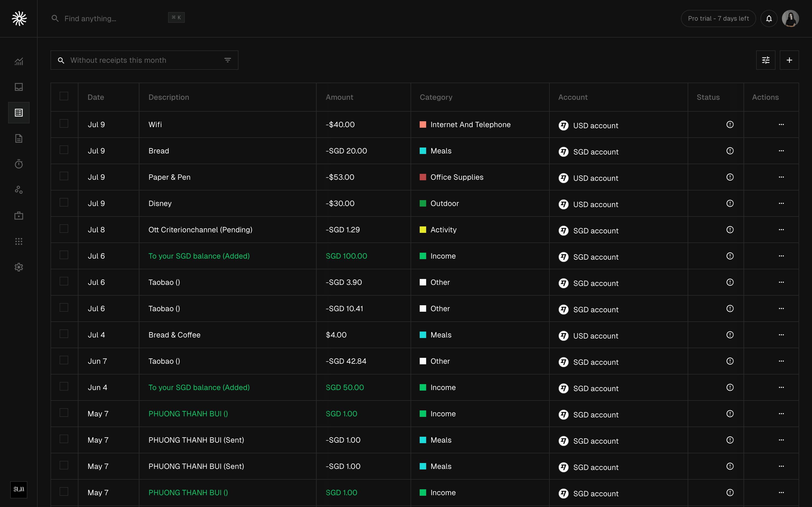
Task: Tick the checkbox for Disney transaction
Action: [x=64, y=203]
